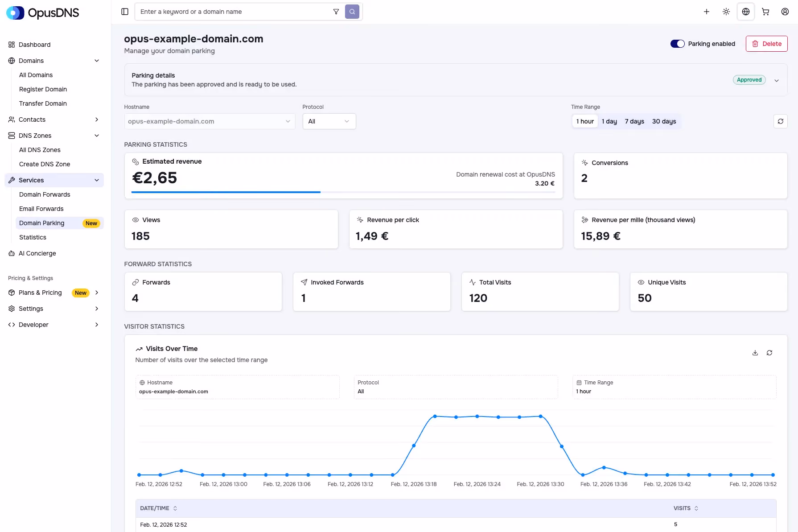Image resolution: width=798 pixels, height=532 pixels.
Task: Sort table by VISITS column
Action: 686,508
